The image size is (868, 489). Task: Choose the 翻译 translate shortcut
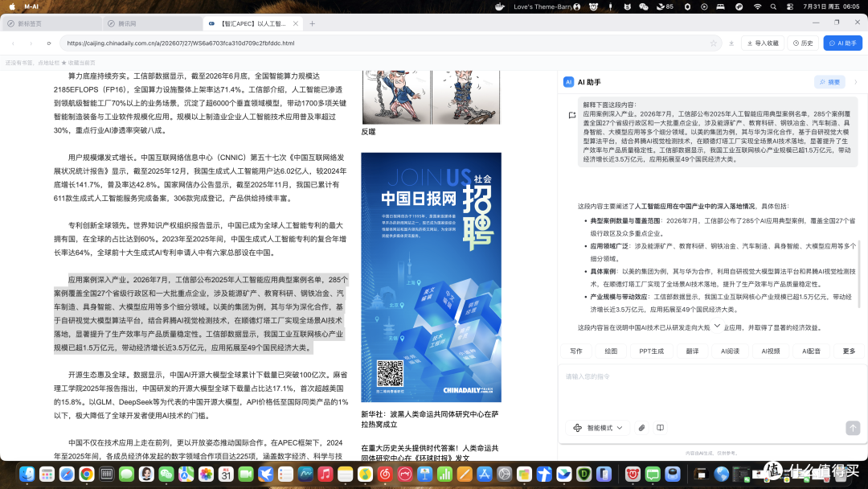[x=692, y=351]
